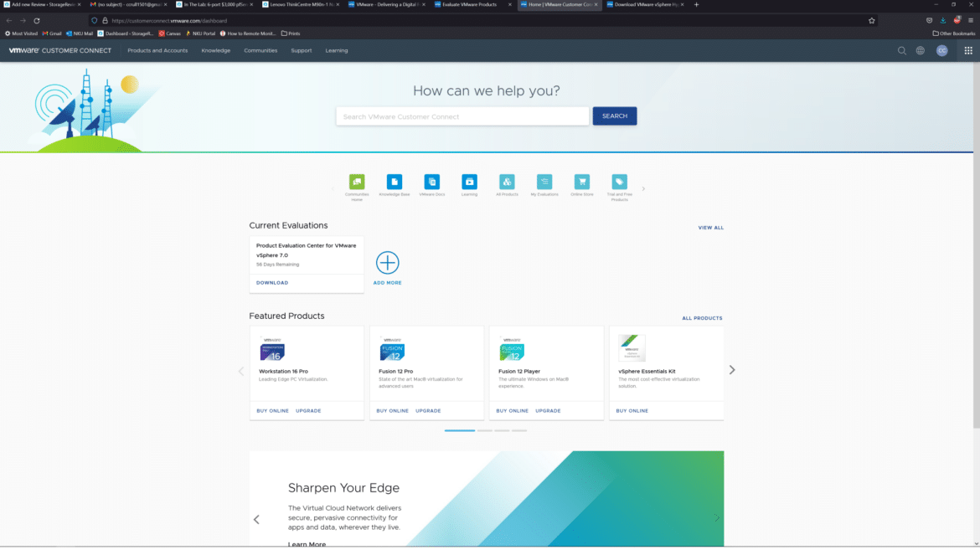Select the third Featured Products page indicator
This screenshot has height=555, width=980.
tap(502, 431)
